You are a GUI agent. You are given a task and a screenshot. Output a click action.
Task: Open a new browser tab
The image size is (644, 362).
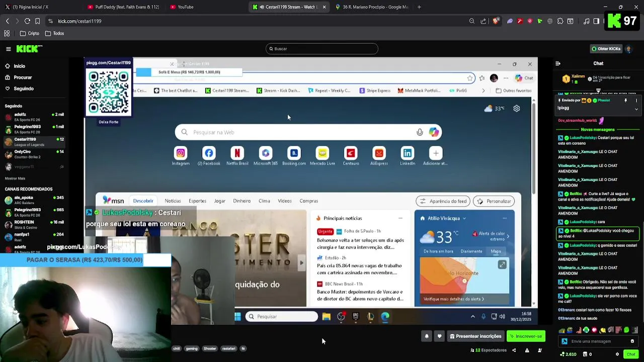click(x=419, y=7)
